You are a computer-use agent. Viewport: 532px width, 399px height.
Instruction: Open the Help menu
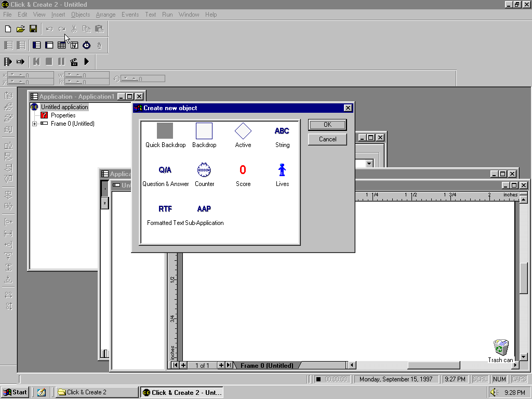[211, 15]
